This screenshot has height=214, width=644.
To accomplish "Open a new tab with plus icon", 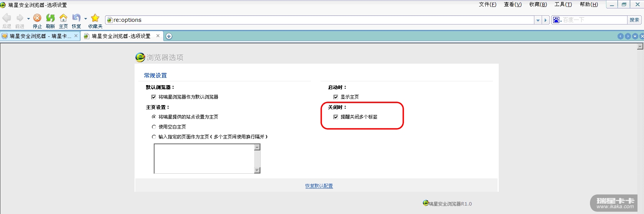I will coord(169,36).
